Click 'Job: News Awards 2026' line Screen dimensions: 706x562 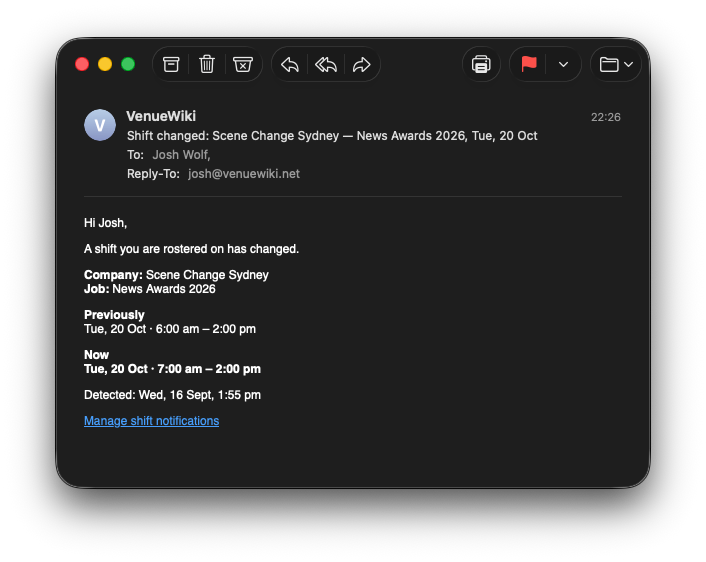click(x=149, y=289)
